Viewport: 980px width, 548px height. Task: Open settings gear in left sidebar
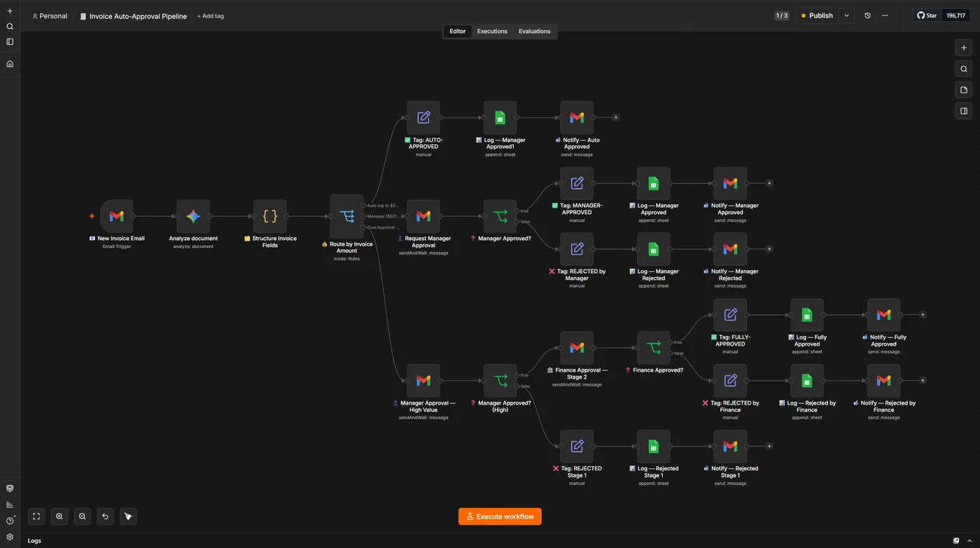[x=10, y=537]
